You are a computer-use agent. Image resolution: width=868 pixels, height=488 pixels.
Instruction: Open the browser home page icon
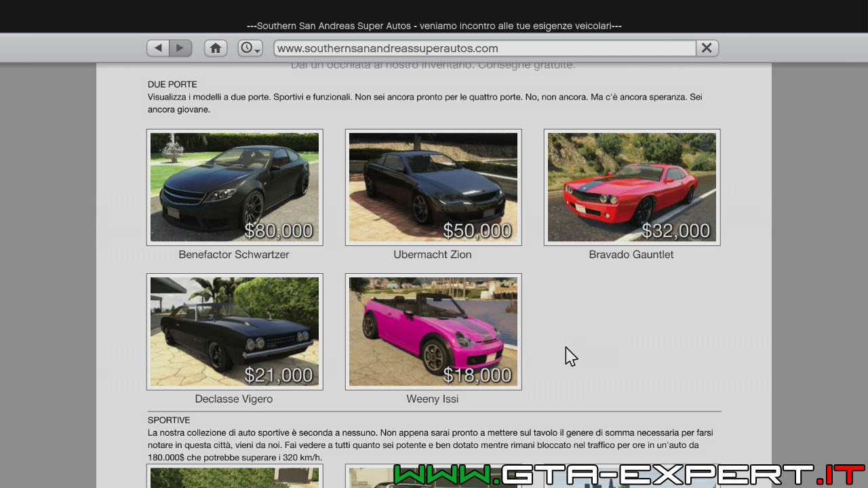216,48
